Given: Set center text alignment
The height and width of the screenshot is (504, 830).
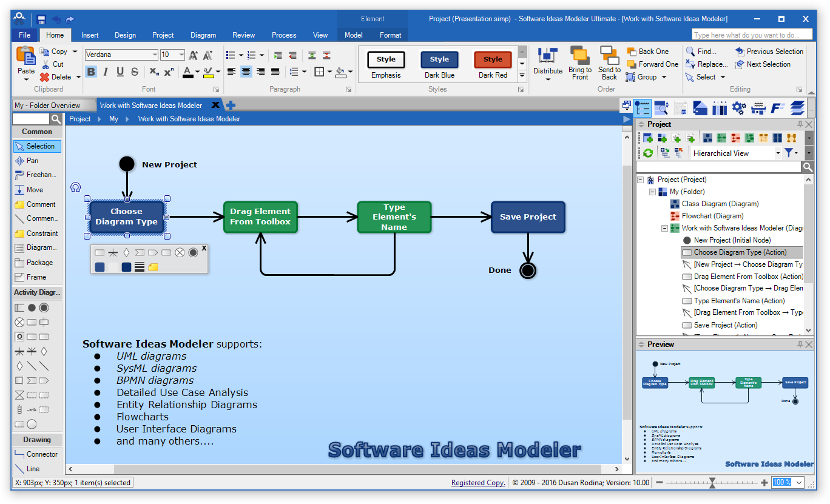Looking at the screenshot, I should tap(246, 72).
